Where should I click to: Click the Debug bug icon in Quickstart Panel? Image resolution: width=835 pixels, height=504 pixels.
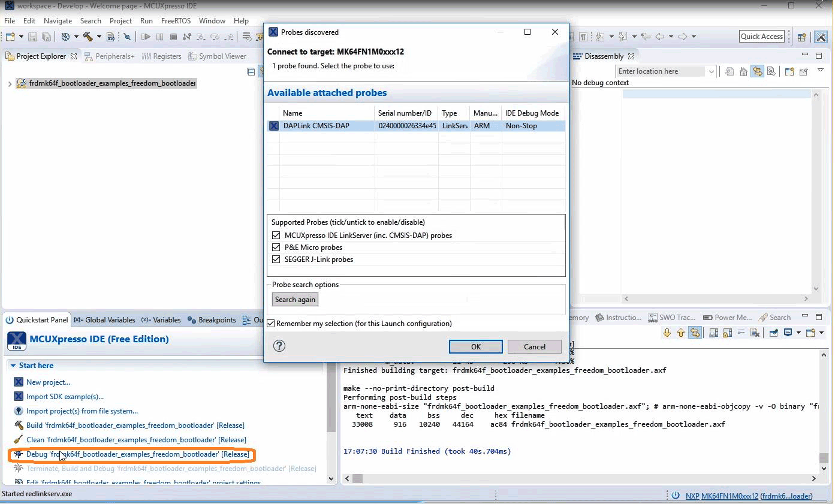19,454
